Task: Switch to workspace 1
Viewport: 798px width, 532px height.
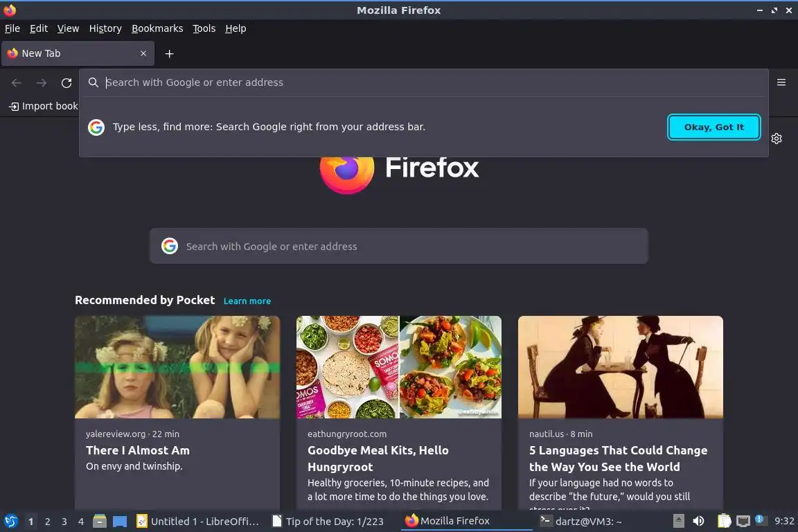Action: coord(31,522)
